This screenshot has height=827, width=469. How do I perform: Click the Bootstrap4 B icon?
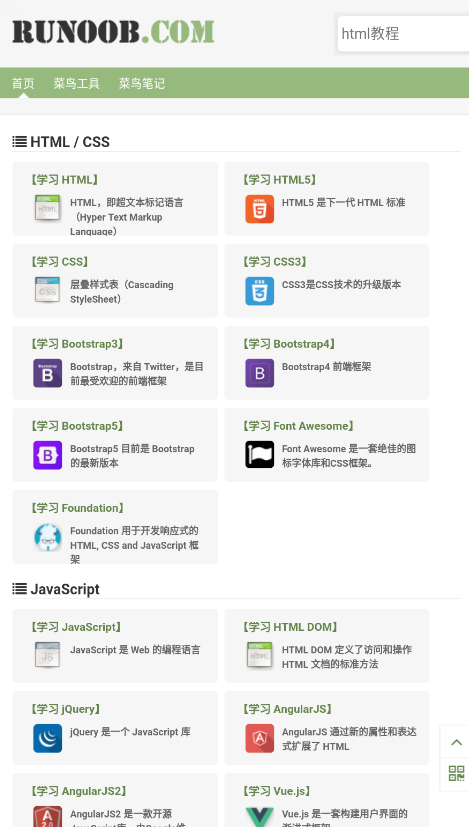pos(260,373)
